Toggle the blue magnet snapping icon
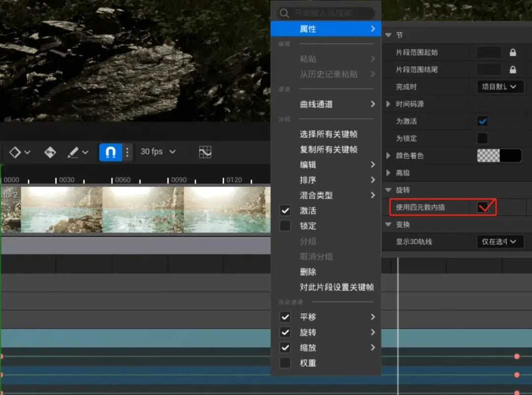Viewport: 532px width, 395px height. pyautogui.click(x=110, y=152)
